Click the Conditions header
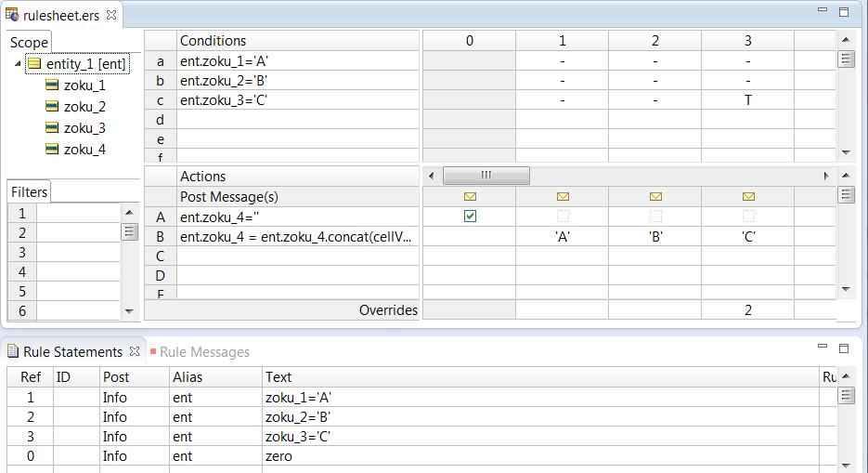Image resolution: width=868 pixels, height=473 pixels. point(298,41)
